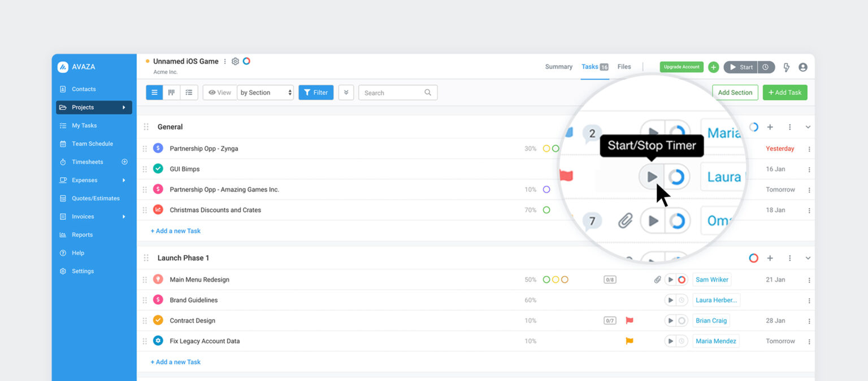
Task: Open the user profile avatar icon
Action: [803, 67]
